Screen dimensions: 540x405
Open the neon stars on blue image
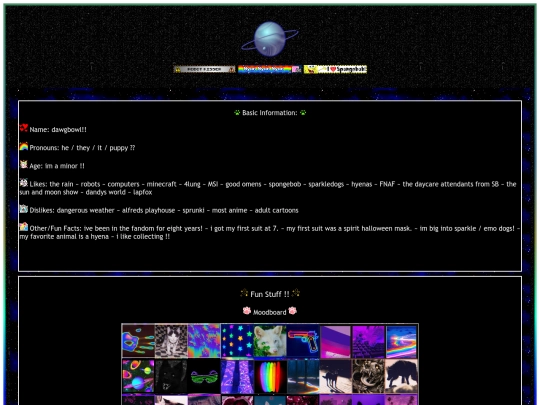237,341
